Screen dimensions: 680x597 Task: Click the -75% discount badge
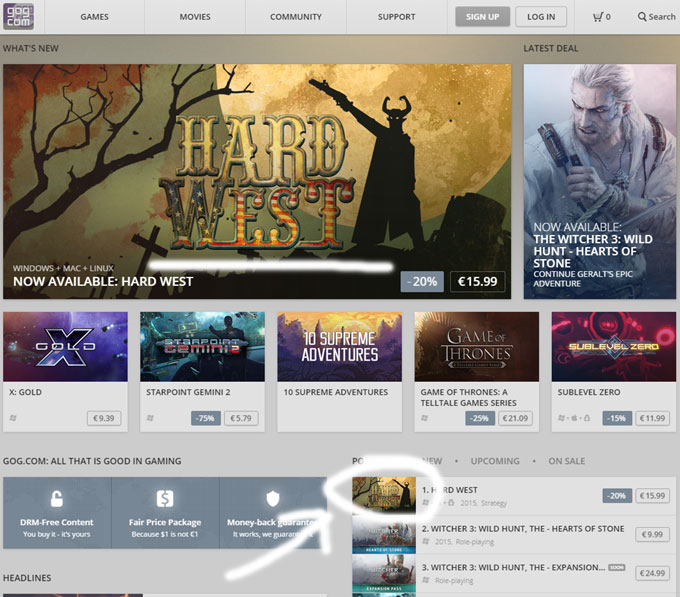(206, 418)
